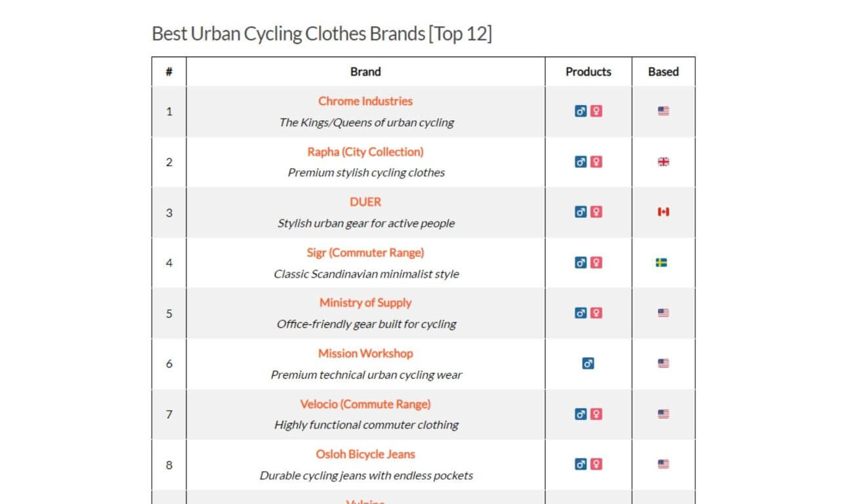This screenshot has width=853, height=504.
Task: Click the female icon in Rapha row
Action: (x=596, y=161)
